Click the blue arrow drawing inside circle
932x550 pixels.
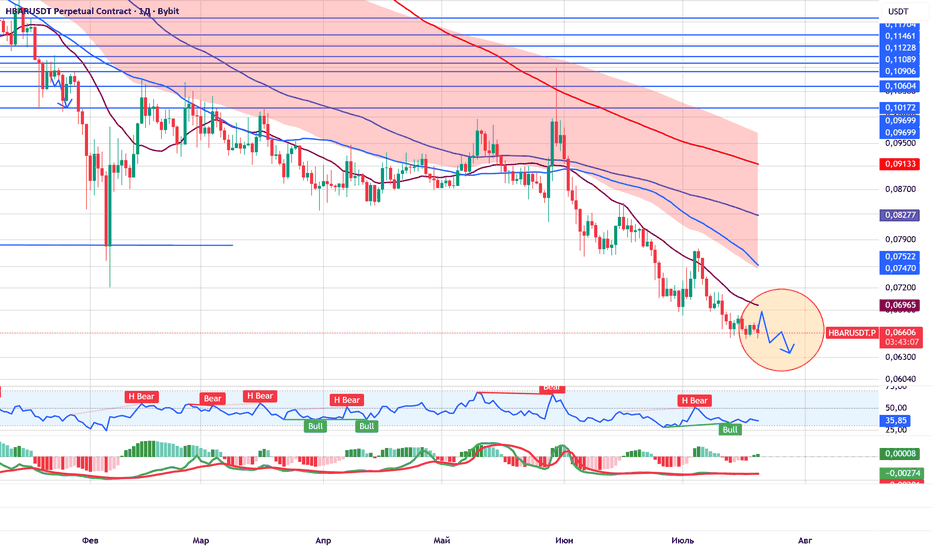[776, 332]
